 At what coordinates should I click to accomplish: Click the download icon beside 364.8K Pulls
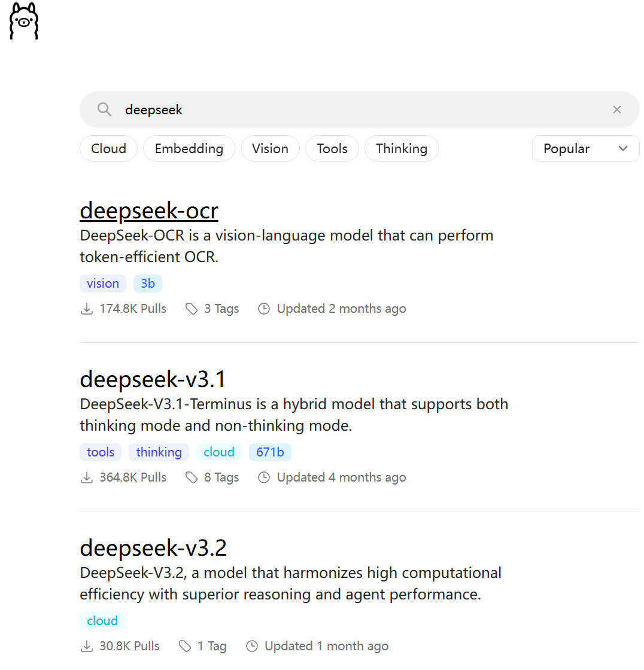[x=87, y=478]
